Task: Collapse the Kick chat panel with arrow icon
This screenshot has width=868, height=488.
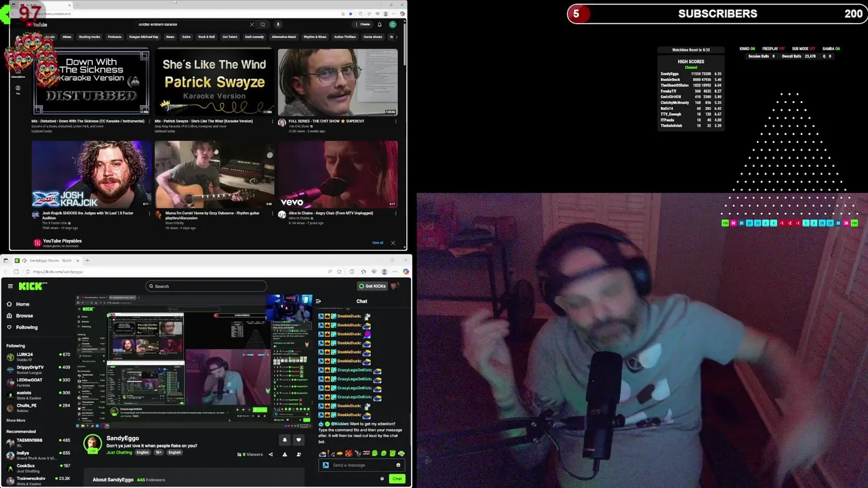Action: [x=318, y=301]
